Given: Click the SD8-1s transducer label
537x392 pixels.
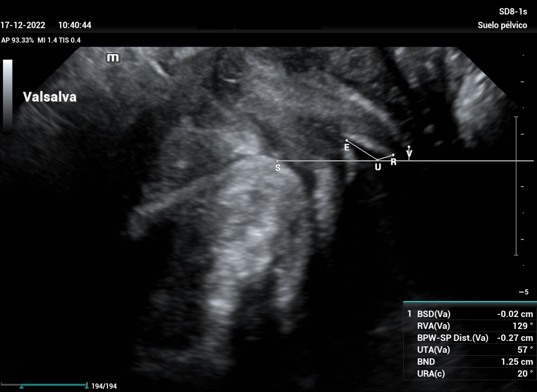Looking at the screenshot, I should tap(513, 12).
